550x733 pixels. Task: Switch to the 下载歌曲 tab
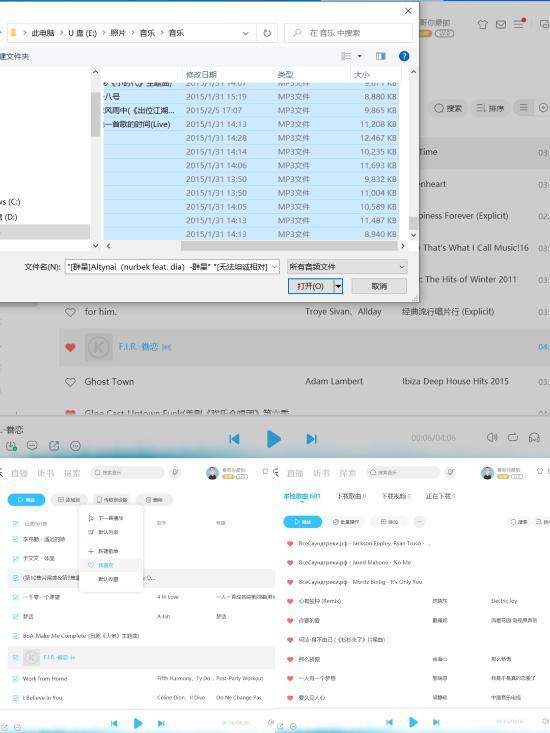pyautogui.click(x=351, y=496)
